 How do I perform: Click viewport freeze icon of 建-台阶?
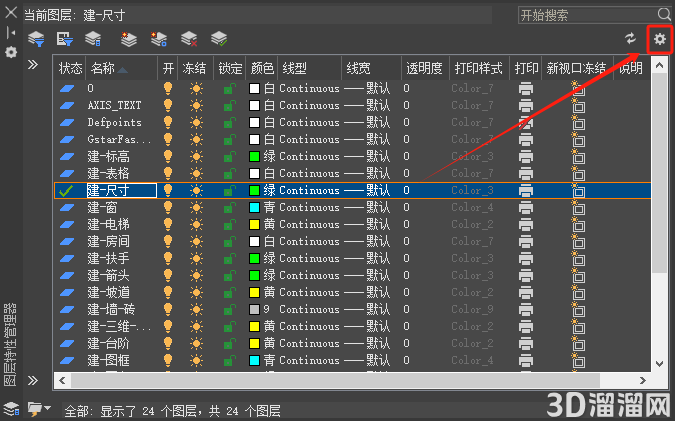click(x=578, y=344)
